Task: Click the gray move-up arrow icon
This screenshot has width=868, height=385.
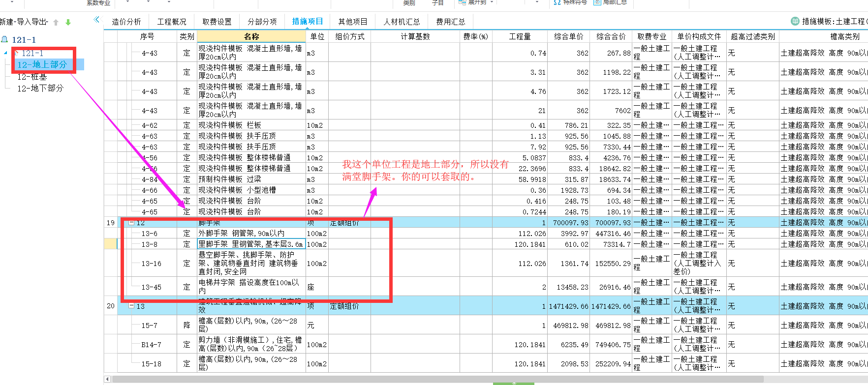Action: pyautogui.click(x=56, y=22)
